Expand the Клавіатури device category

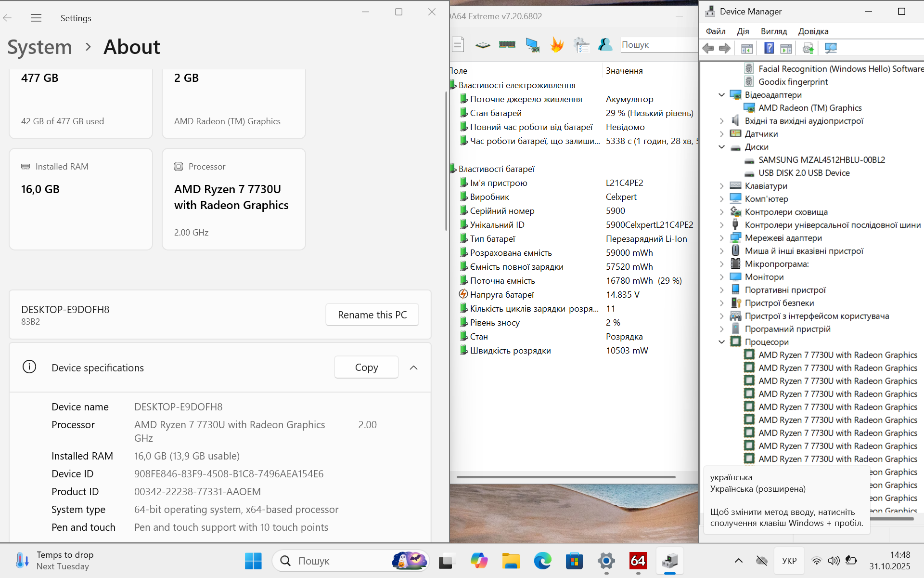(721, 186)
